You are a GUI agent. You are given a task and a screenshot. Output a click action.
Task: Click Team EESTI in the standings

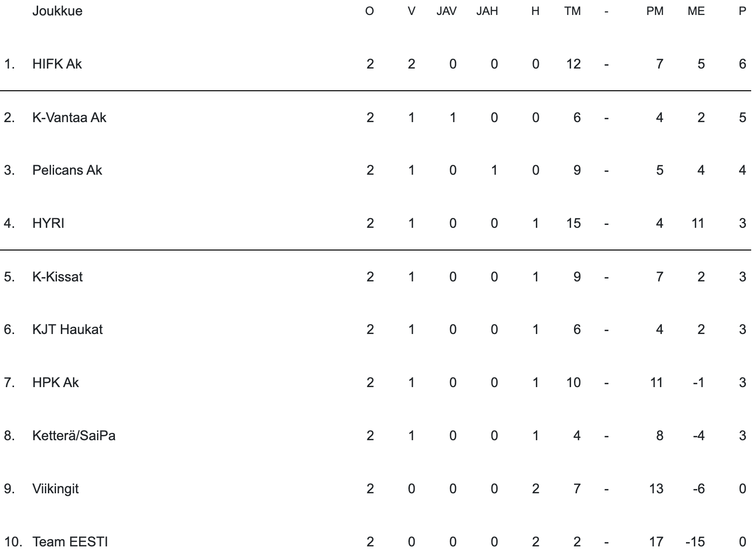(x=70, y=542)
